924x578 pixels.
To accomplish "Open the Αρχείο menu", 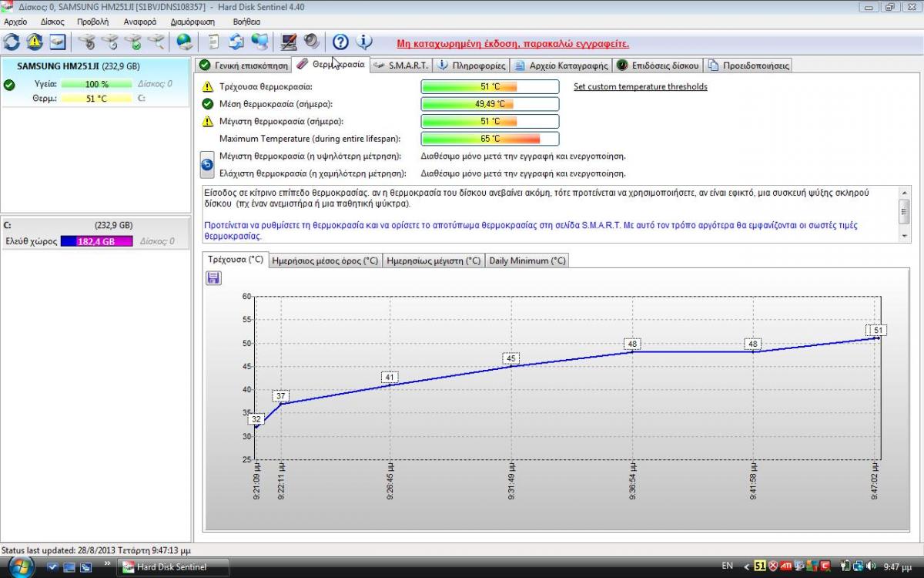I will point(15,22).
